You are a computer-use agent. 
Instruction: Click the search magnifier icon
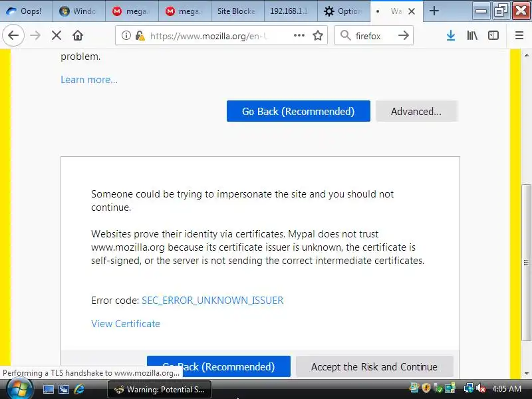pos(345,35)
